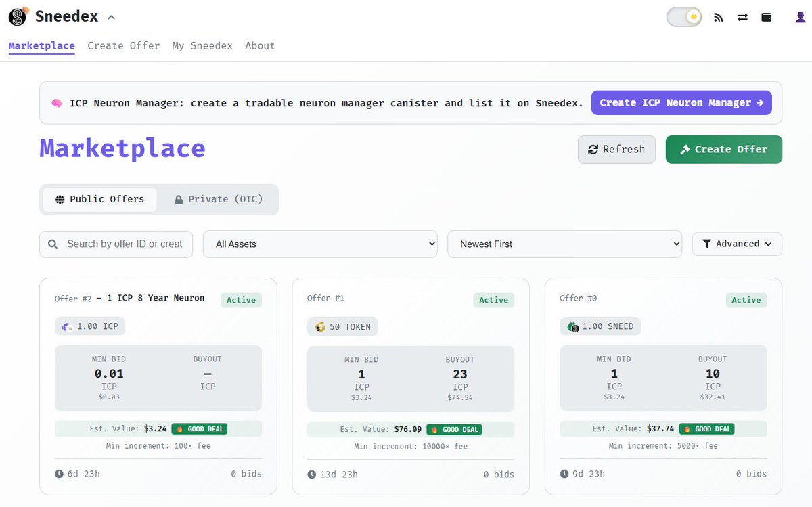Click the 1.00 ICP asset chip
Viewport: 812px width, 507px height.
click(90, 326)
